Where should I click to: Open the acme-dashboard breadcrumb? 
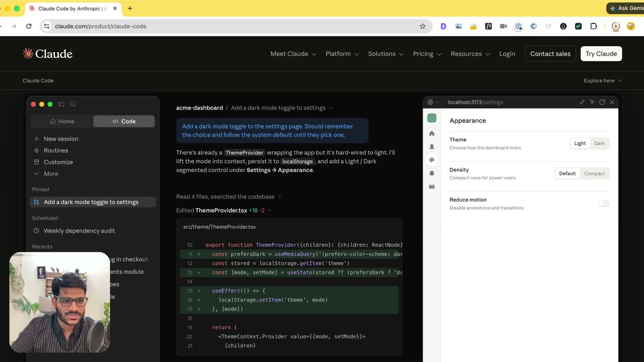(199, 108)
